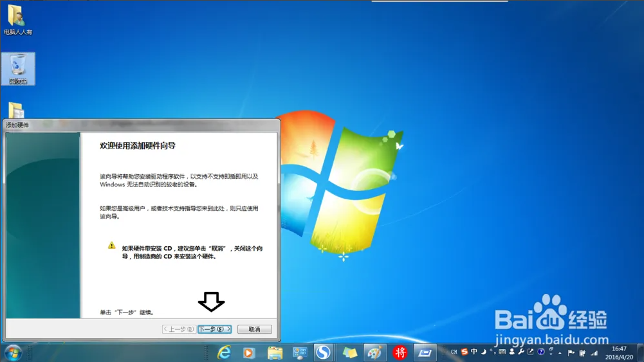
Task: Click the active Add Hardware taskbar button
Action: pyautogui.click(x=425, y=352)
